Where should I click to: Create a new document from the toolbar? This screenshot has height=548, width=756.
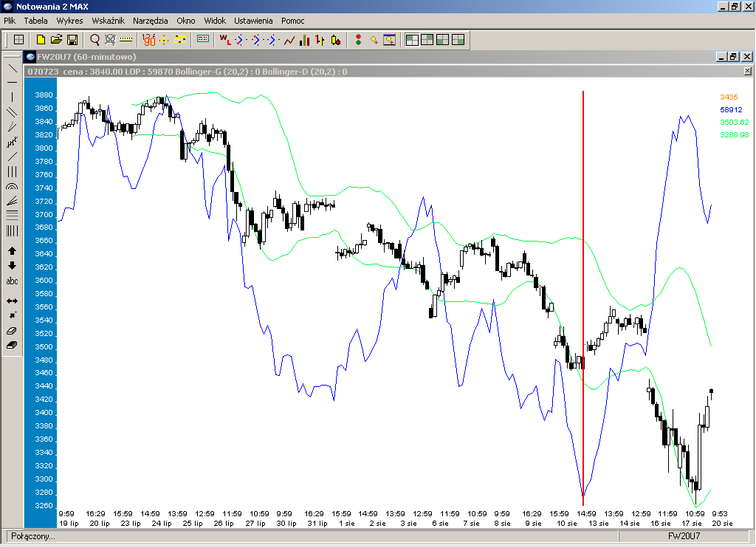point(41,40)
